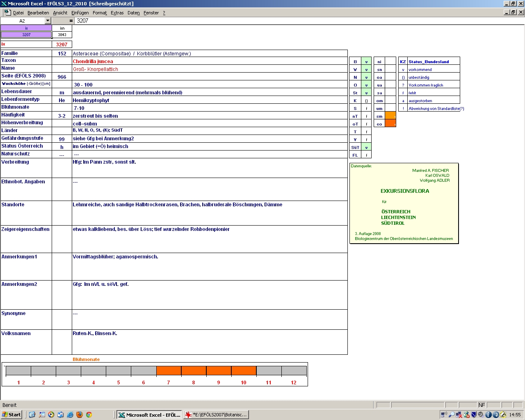525x420 pixels.
Task: Click the Status_Bundesland legend header
Action: (429, 62)
